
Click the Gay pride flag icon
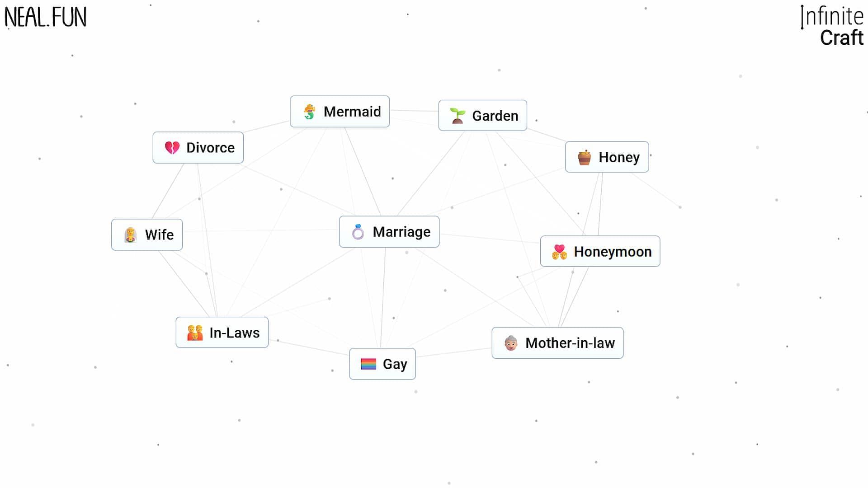(x=368, y=363)
